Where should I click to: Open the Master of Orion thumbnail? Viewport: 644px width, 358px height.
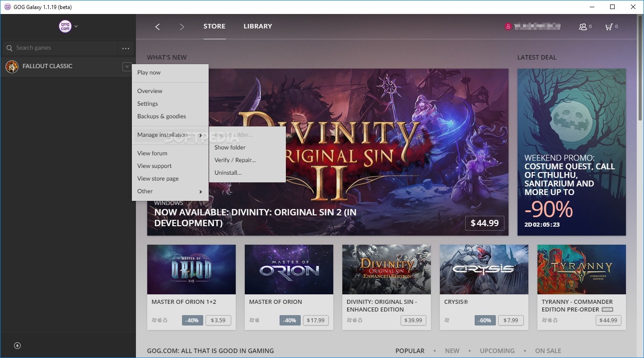[289, 270]
